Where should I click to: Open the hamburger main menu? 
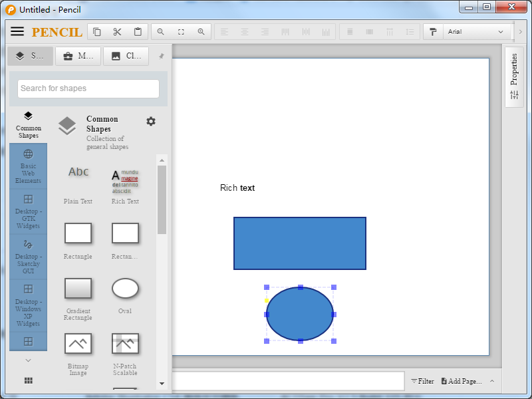point(17,32)
